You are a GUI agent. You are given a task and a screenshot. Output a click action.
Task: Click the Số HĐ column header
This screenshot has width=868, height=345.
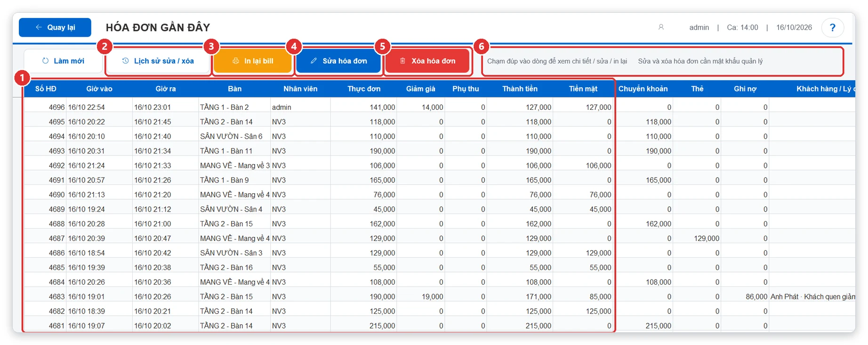(46, 89)
